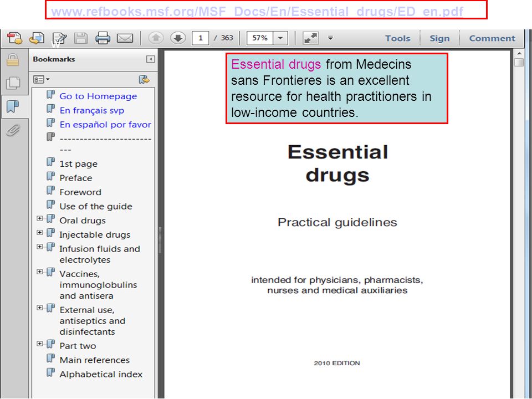Click the vertical scrollbar thumb
The image size is (532, 399).
pos(519,63)
